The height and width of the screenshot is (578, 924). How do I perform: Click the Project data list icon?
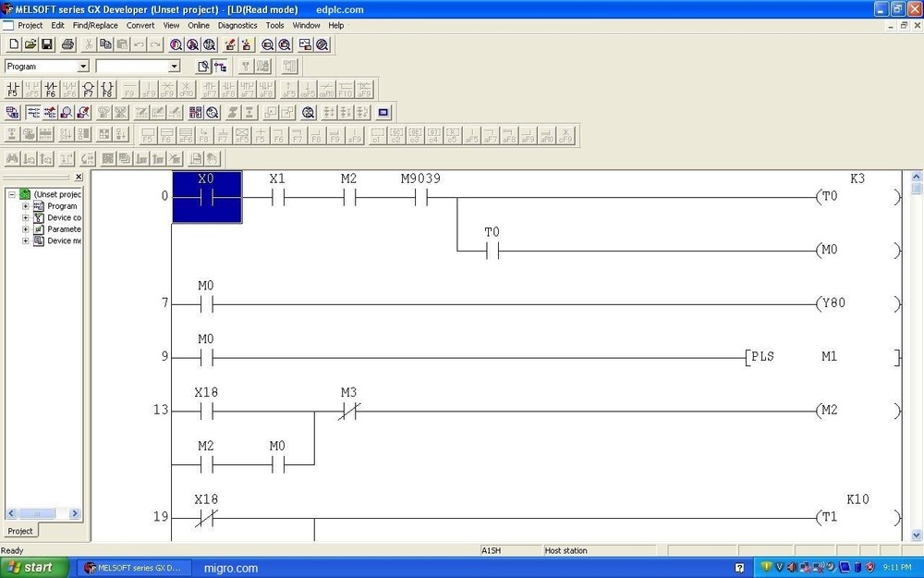[219, 66]
